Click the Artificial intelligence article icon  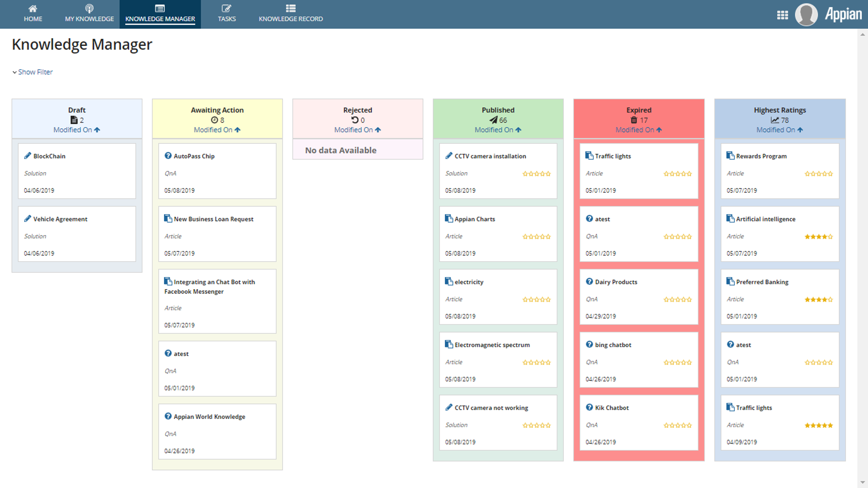[731, 218]
